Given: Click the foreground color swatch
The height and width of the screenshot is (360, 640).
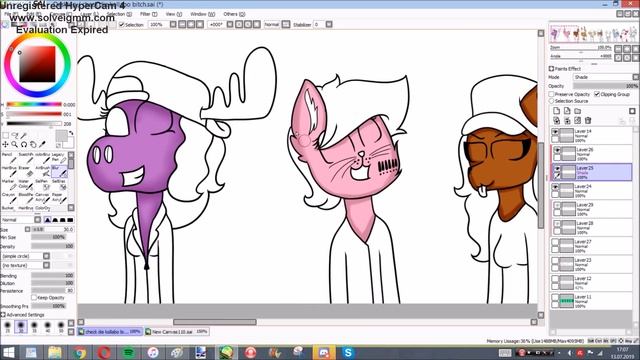Looking at the screenshot, I should point(61,136).
